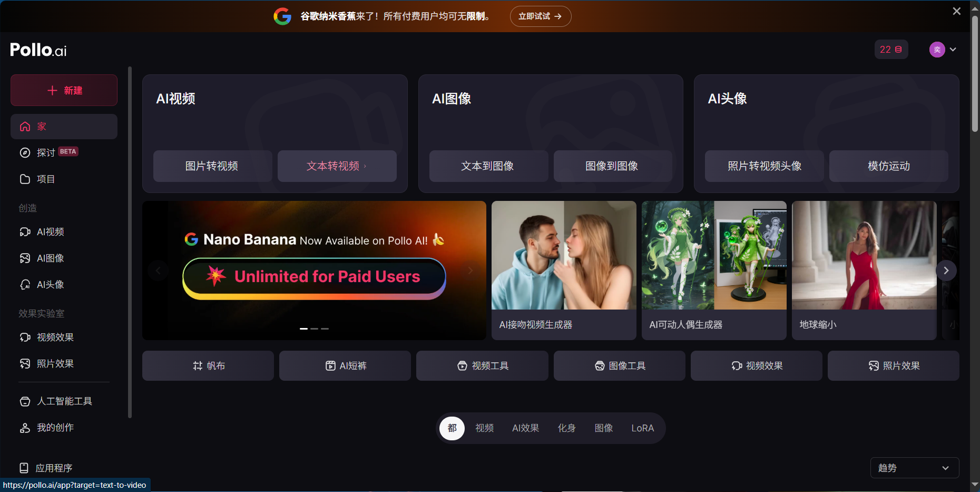
Task: Open the AI短裤 shortcut
Action: pos(345,366)
